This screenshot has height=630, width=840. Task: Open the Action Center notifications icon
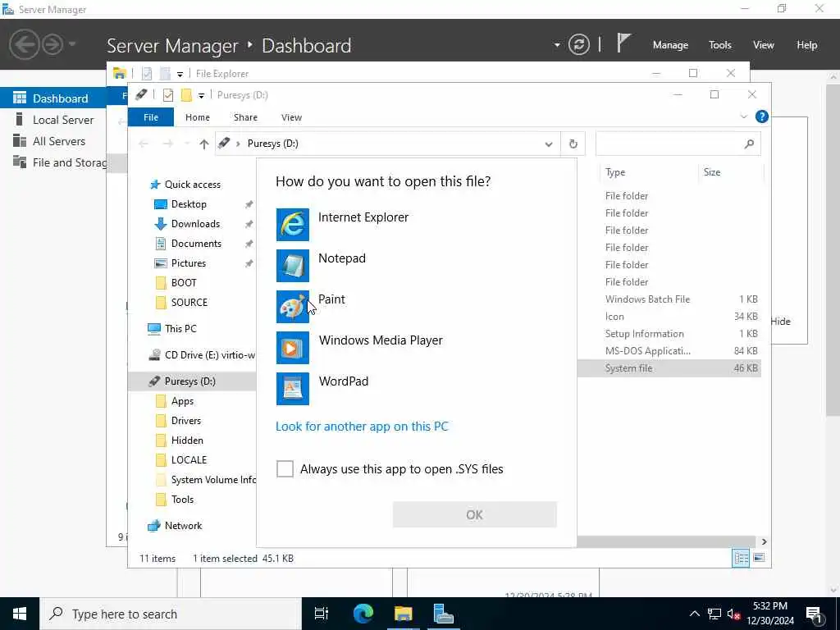[x=815, y=614]
